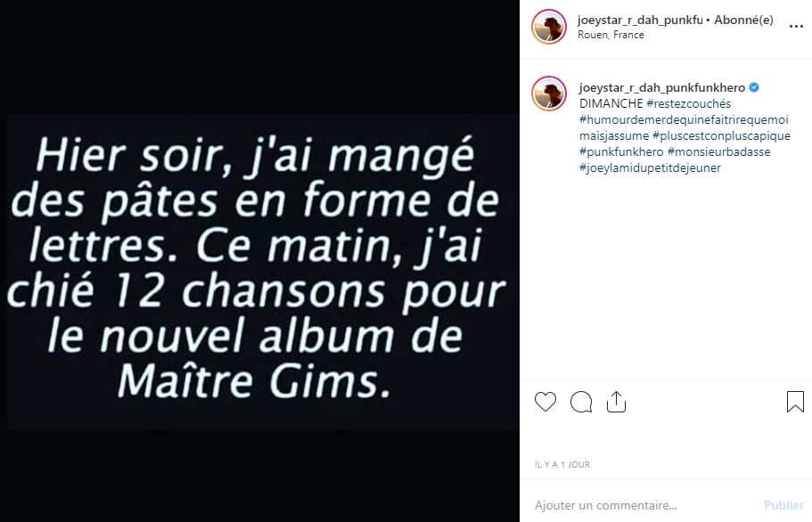Toggle the Abonné(e) follow status
Image resolution: width=812 pixels, height=522 pixels.
(x=743, y=20)
